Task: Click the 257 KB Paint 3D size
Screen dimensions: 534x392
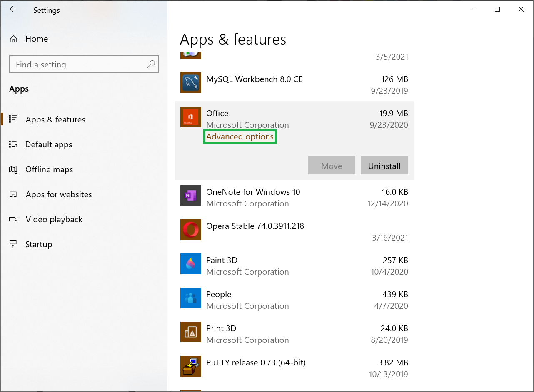Action: [395, 260]
